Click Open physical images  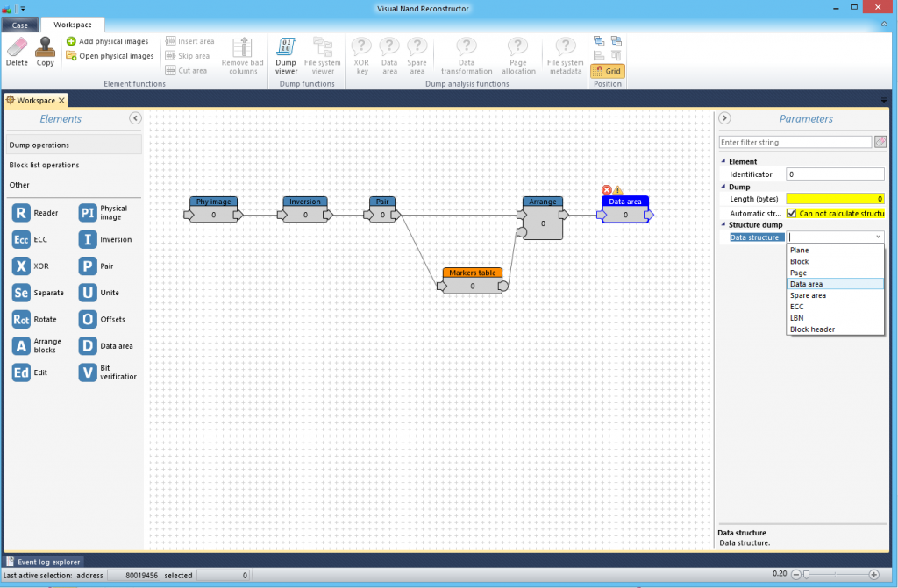[x=110, y=56]
